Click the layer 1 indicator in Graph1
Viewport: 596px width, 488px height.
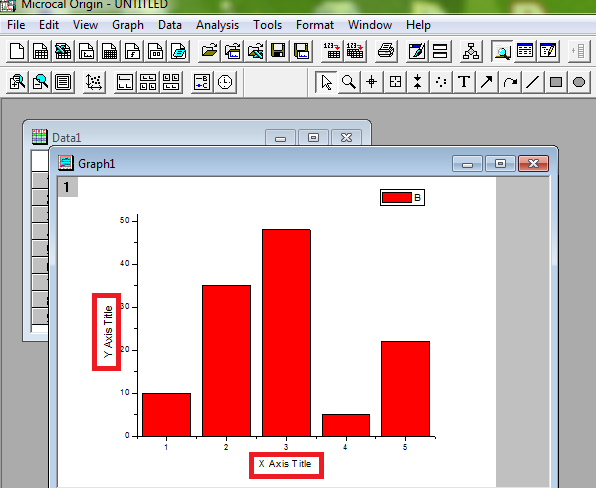(x=67, y=187)
